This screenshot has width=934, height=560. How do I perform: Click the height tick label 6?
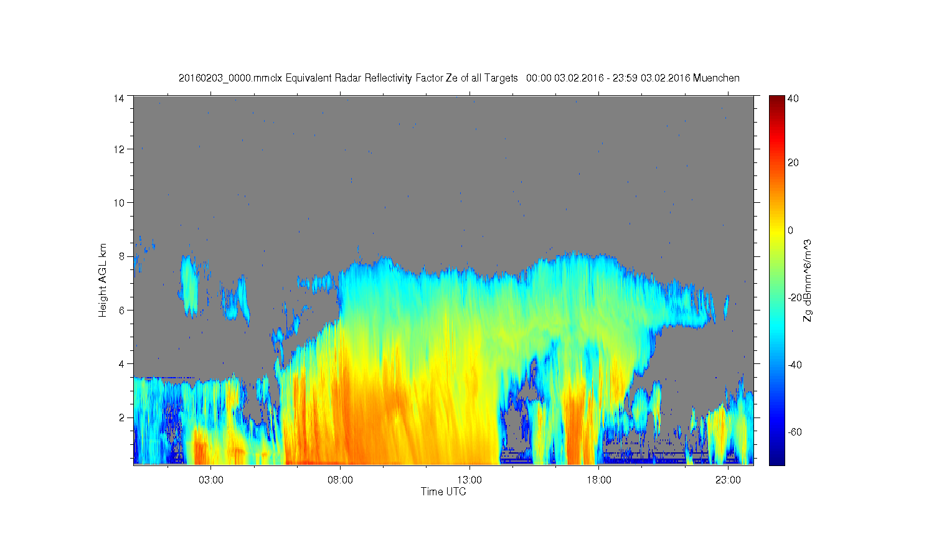pyautogui.click(x=123, y=310)
